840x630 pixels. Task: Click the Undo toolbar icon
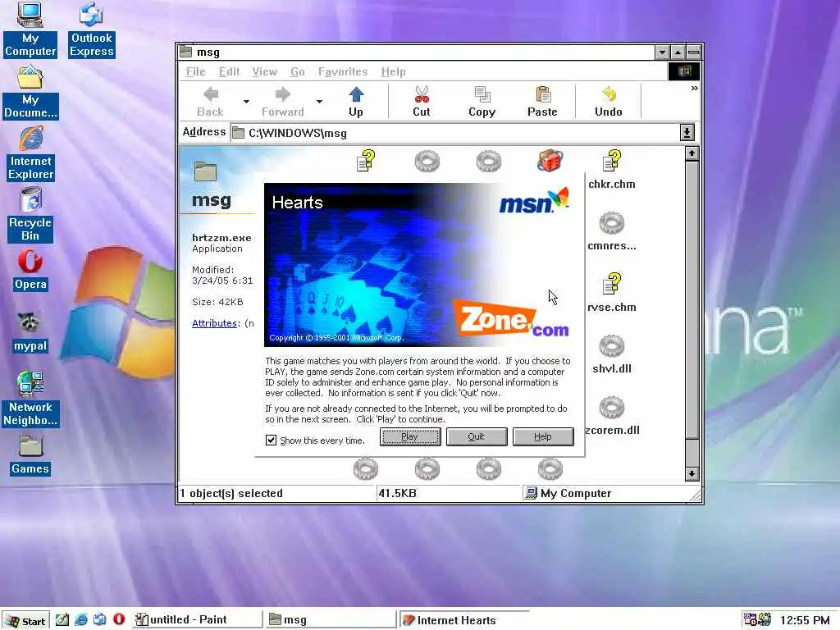pos(609,102)
